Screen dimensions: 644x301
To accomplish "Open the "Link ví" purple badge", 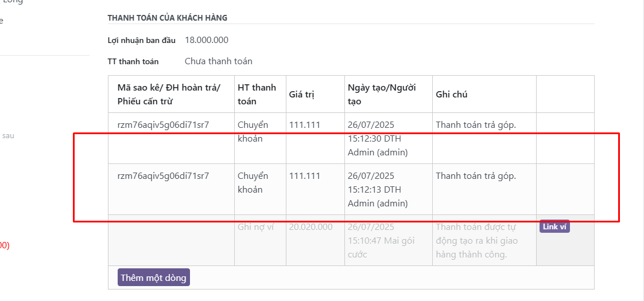I will (554, 226).
